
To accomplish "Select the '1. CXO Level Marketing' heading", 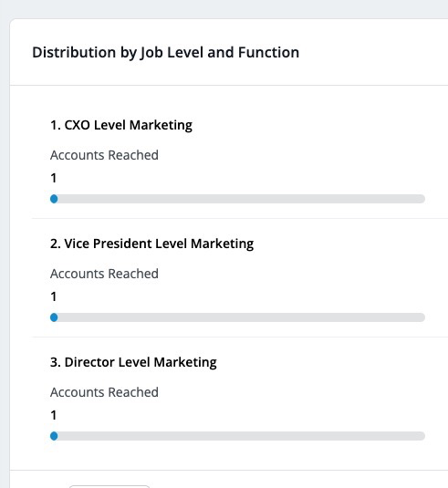I will point(121,125).
